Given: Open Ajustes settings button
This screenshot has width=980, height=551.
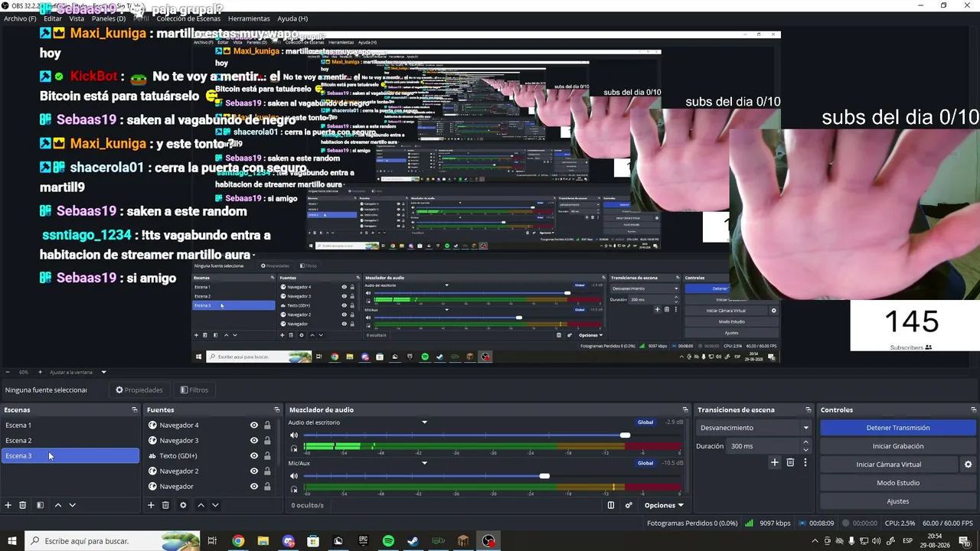Looking at the screenshot, I should point(898,501).
